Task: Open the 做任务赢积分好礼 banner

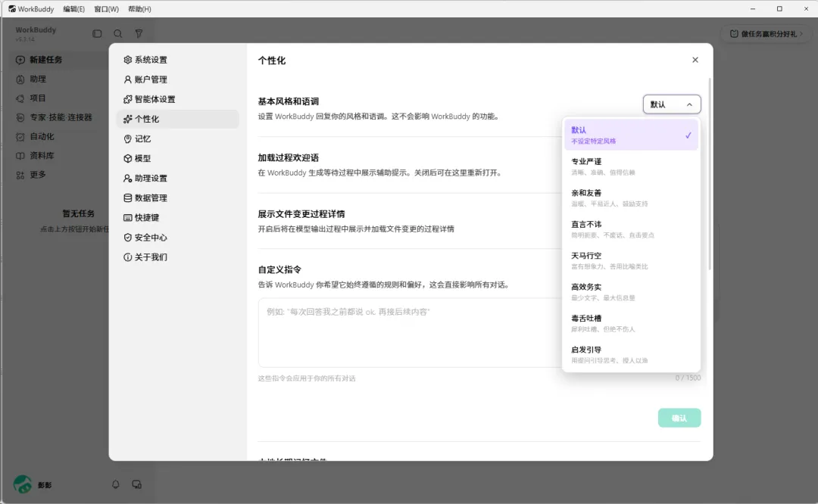Action: [x=766, y=34]
